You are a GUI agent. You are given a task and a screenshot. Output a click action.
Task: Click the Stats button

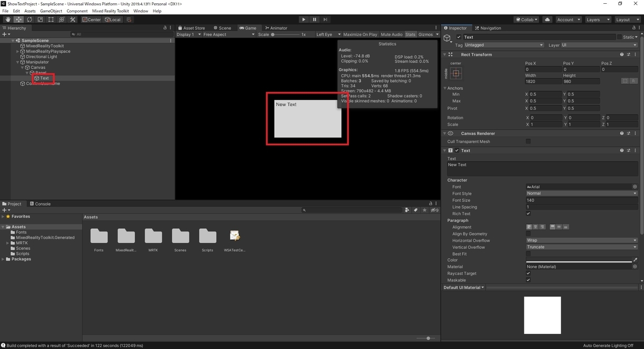pos(411,34)
